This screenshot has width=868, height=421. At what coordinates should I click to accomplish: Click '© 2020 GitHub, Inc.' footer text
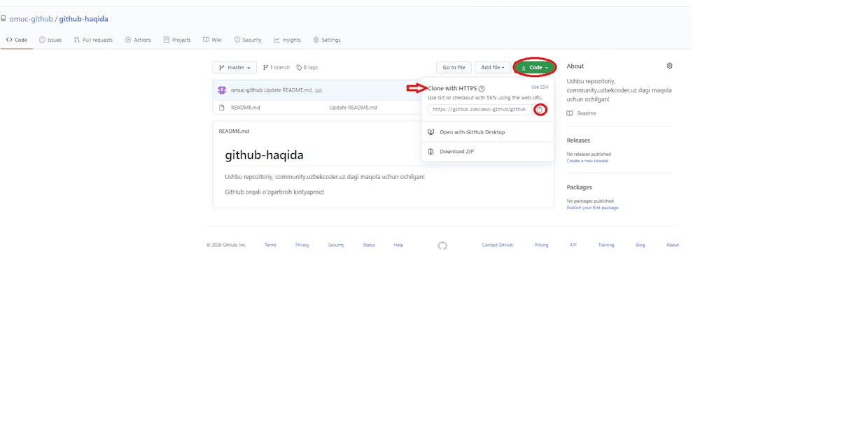point(226,245)
